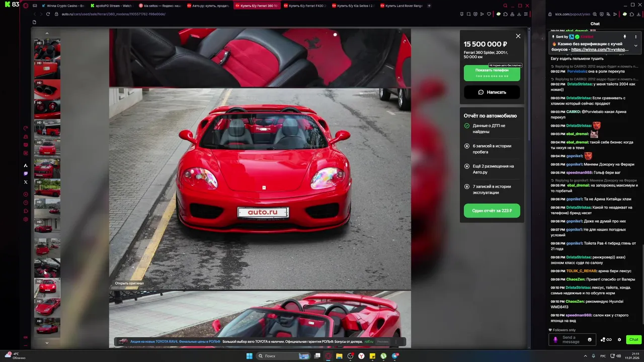Viewport: 644px width, 362px height.
Task: Open extensions cube icon in main window
Action: click(505, 14)
